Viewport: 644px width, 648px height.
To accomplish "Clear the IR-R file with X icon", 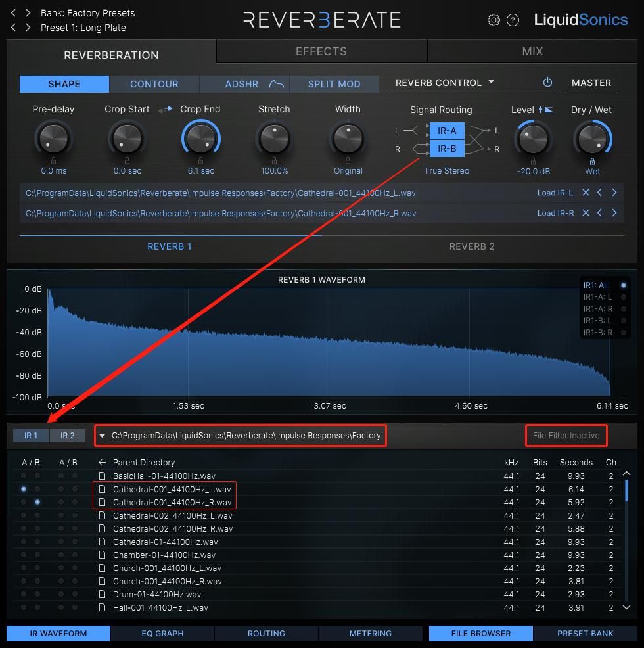I will (586, 212).
